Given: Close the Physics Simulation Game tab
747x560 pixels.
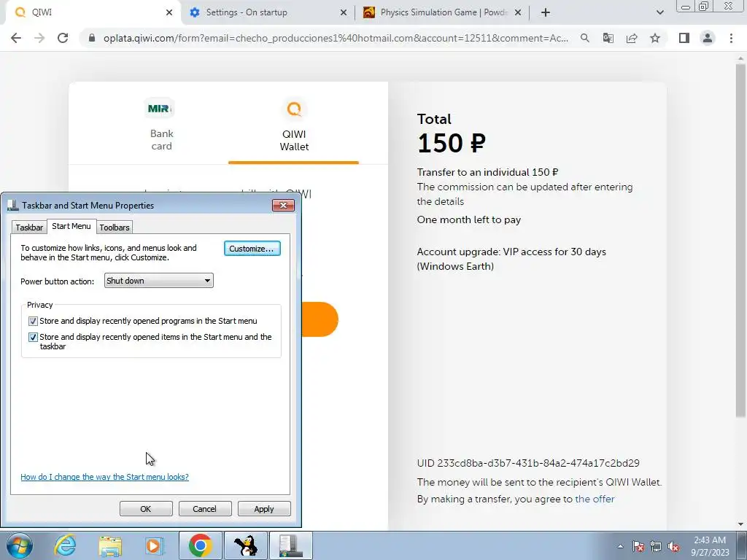Looking at the screenshot, I should [x=519, y=12].
